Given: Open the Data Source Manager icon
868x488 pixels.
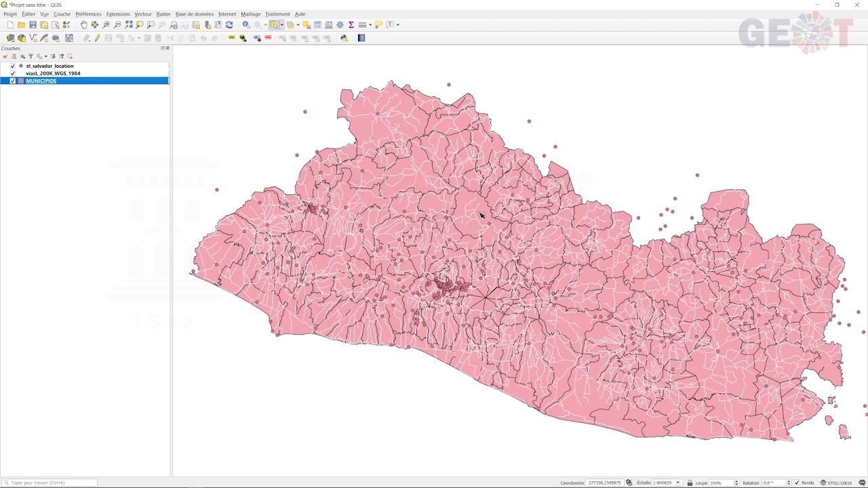Looking at the screenshot, I should (10, 38).
